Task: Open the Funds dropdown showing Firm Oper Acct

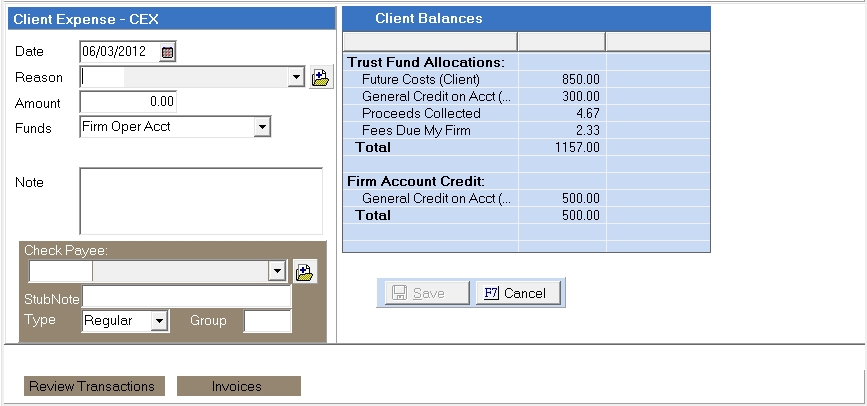Action: point(261,127)
